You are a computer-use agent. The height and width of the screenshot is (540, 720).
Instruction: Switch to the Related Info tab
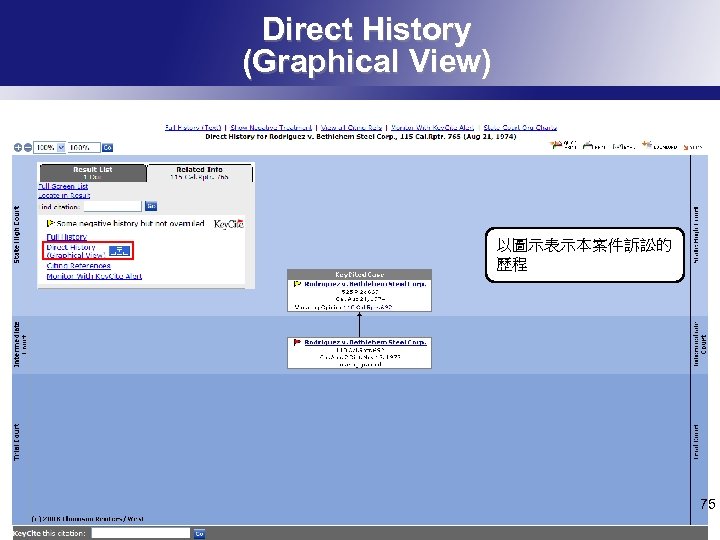tap(199, 173)
